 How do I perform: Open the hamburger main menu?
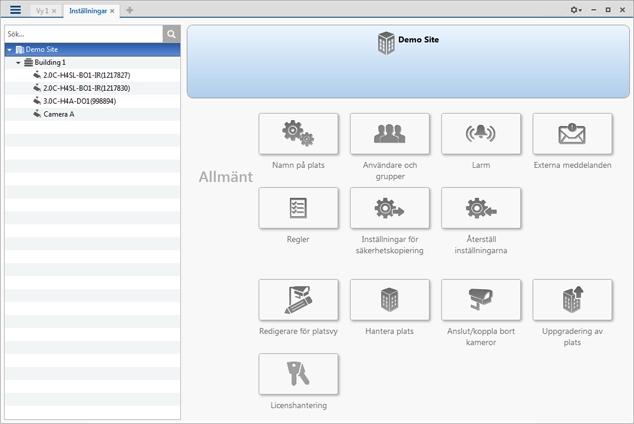tap(15, 10)
